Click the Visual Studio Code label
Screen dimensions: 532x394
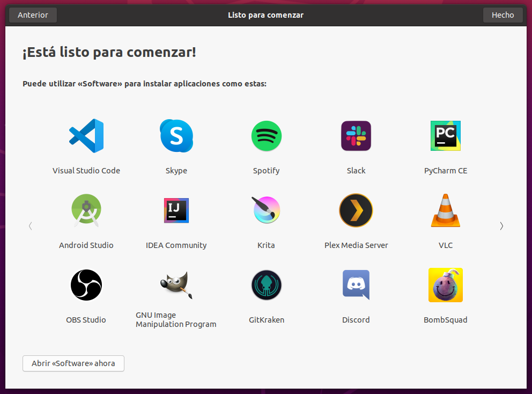pyautogui.click(x=86, y=171)
